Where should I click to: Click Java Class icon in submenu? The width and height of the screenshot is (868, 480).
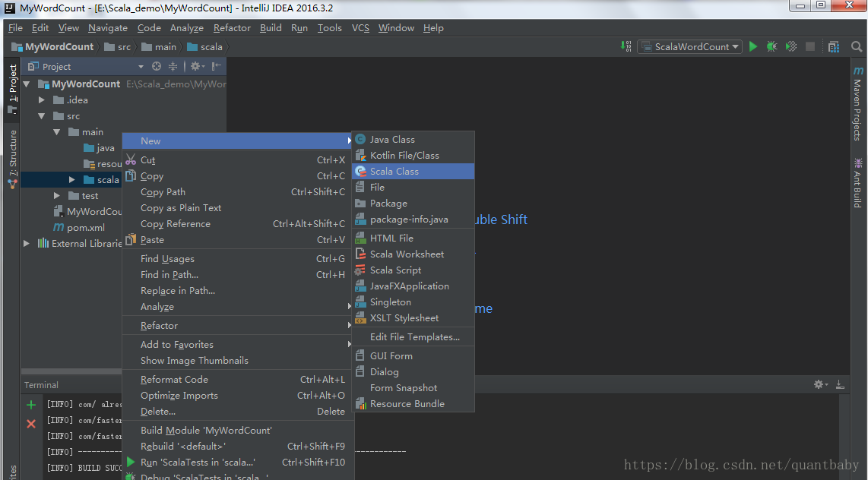click(360, 139)
